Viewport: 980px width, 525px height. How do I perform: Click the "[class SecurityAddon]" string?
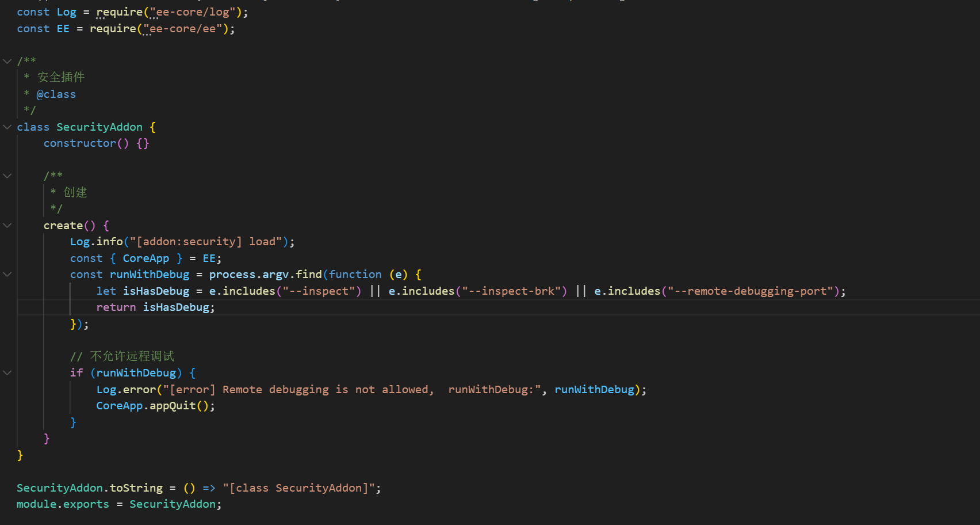pyautogui.click(x=299, y=488)
